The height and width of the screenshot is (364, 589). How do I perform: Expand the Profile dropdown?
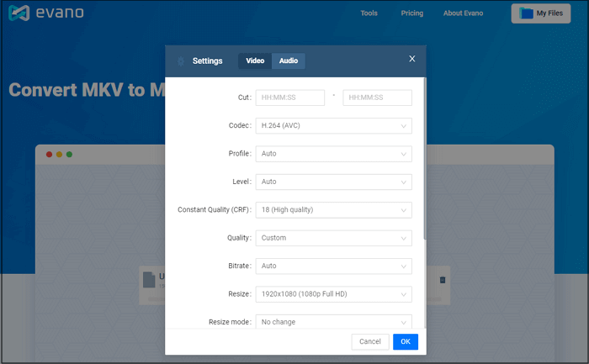333,154
